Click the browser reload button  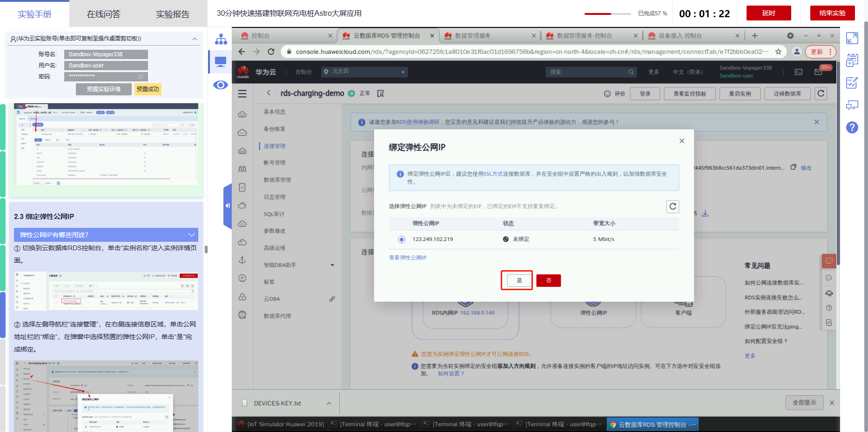271,52
